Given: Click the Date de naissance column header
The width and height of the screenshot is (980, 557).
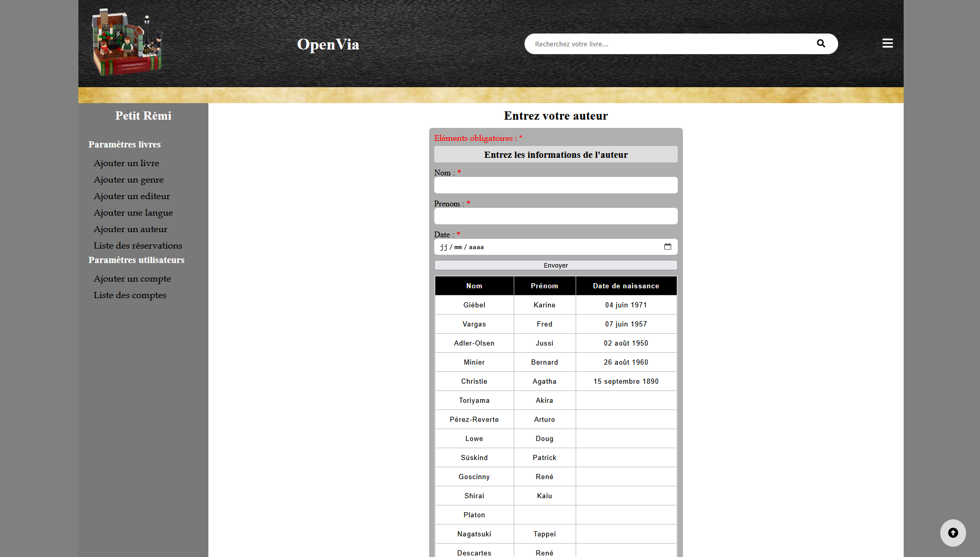Looking at the screenshot, I should pos(626,286).
